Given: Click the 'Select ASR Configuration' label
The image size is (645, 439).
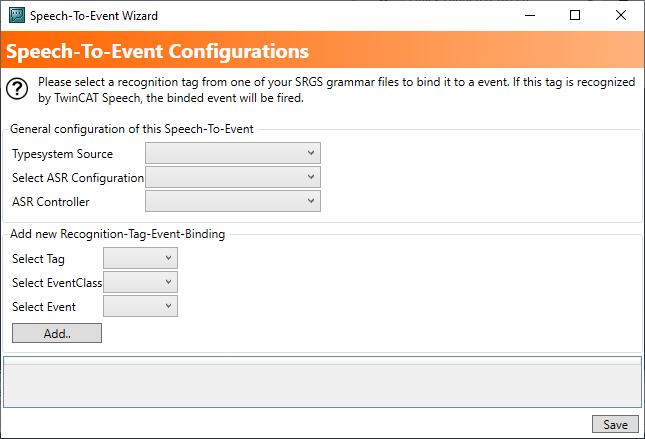Looking at the screenshot, I should [78, 178].
